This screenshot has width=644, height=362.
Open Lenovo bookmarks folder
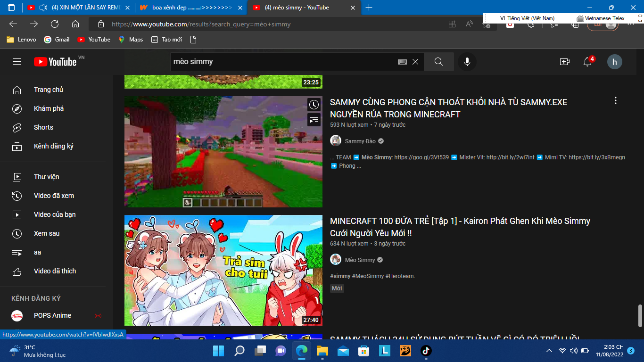22,40
